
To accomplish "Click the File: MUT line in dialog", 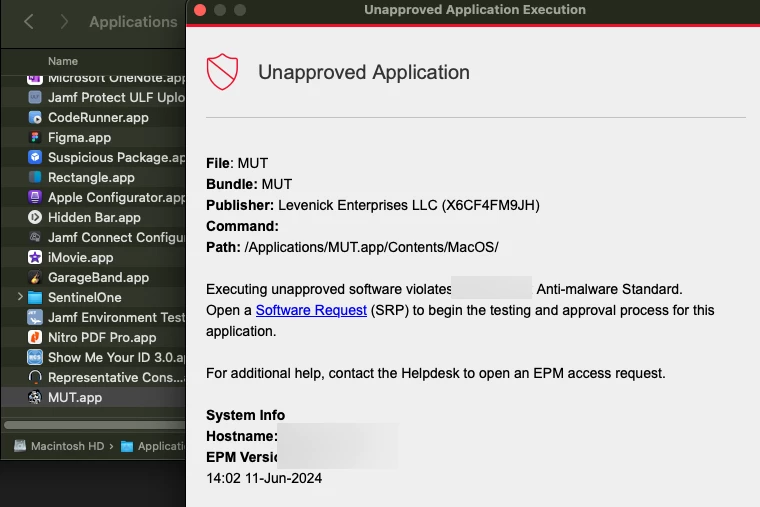I will pos(237,163).
